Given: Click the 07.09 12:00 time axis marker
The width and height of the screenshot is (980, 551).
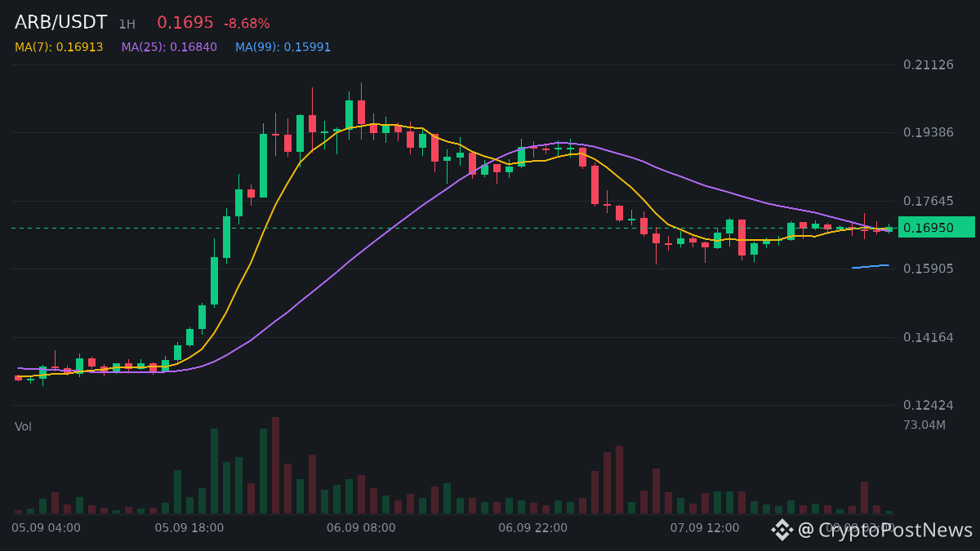Looking at the screenshot, I should (705, 528).
